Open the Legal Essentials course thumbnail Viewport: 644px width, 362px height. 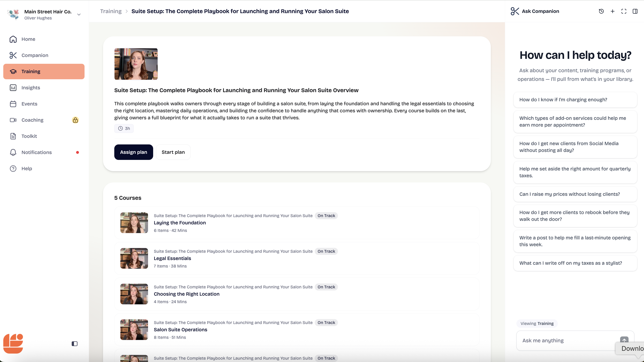click(134, 258)
